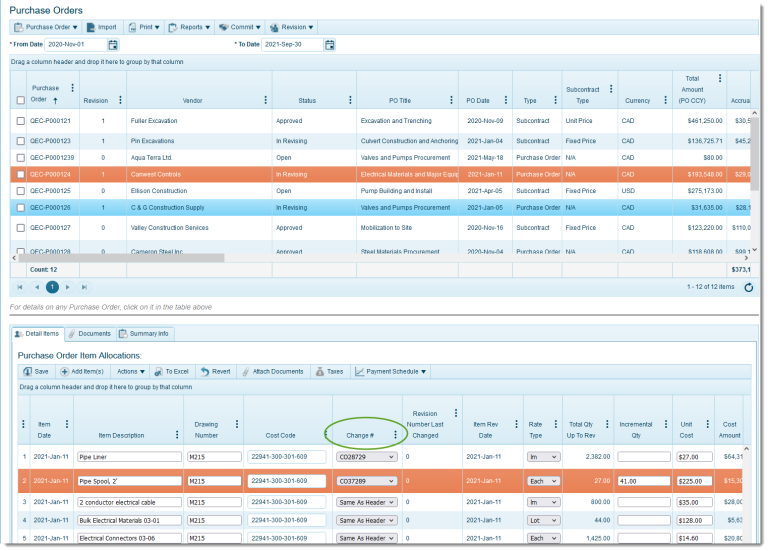Check the box for QEC-P000121
Viewport: 768px width, 551px height.
[20, 121]
